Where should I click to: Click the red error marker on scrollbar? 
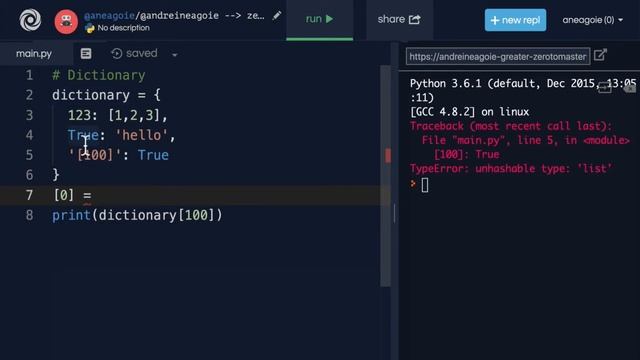[x=387, y=156]
